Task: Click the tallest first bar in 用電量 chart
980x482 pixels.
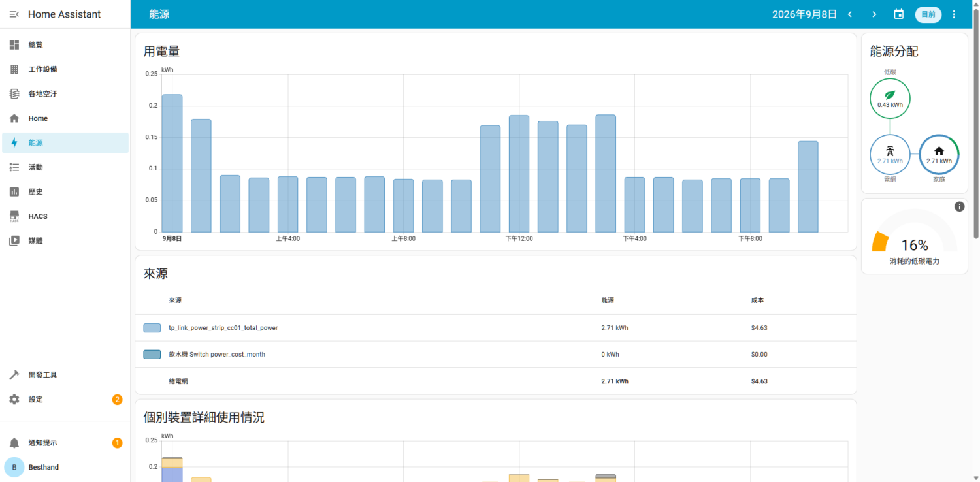Action: 172,163
